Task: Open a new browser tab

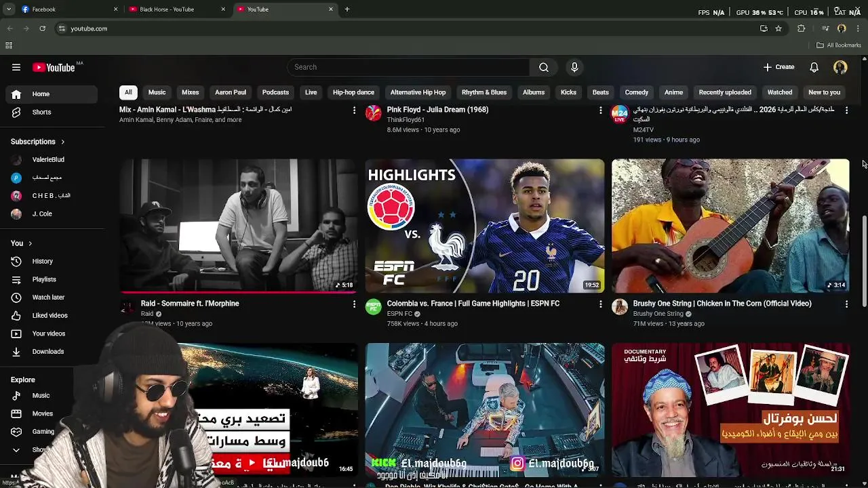Action: 347,9
